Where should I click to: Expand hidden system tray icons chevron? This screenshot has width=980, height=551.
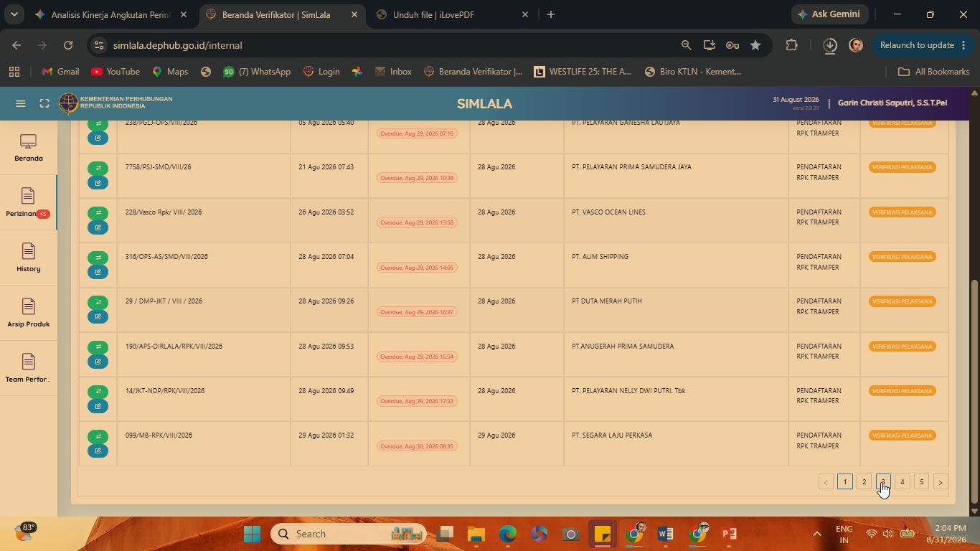click(816, 534)
